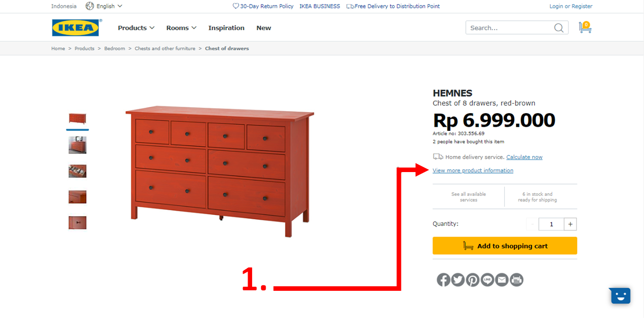
Task: Pin product on Pinterest
Action: (x=472, y=280)
